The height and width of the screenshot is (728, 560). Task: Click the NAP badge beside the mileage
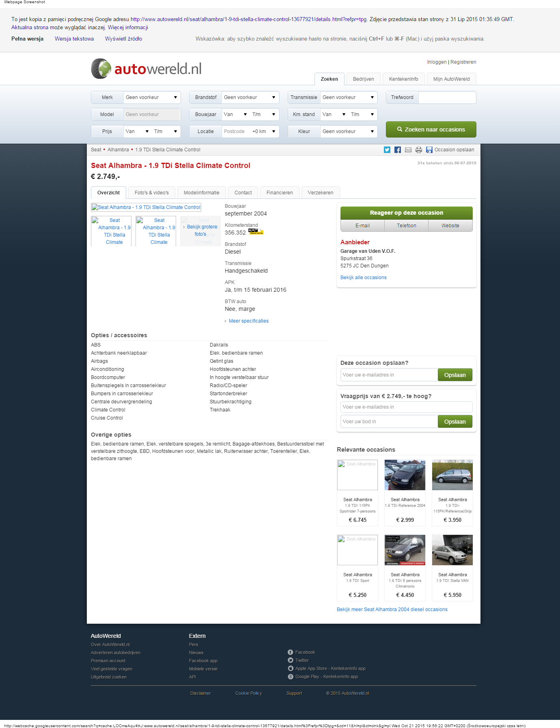click(x=255, y=231)
